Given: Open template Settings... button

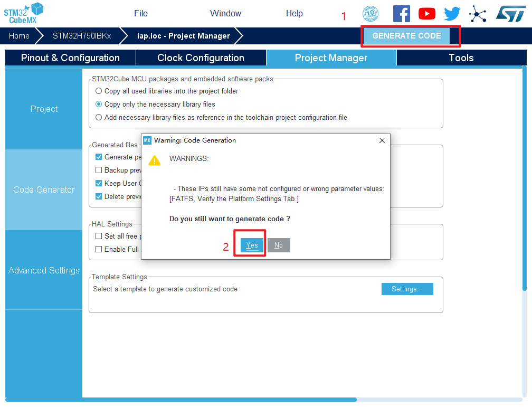Looking at the screenshot, I should pos(407,289).
